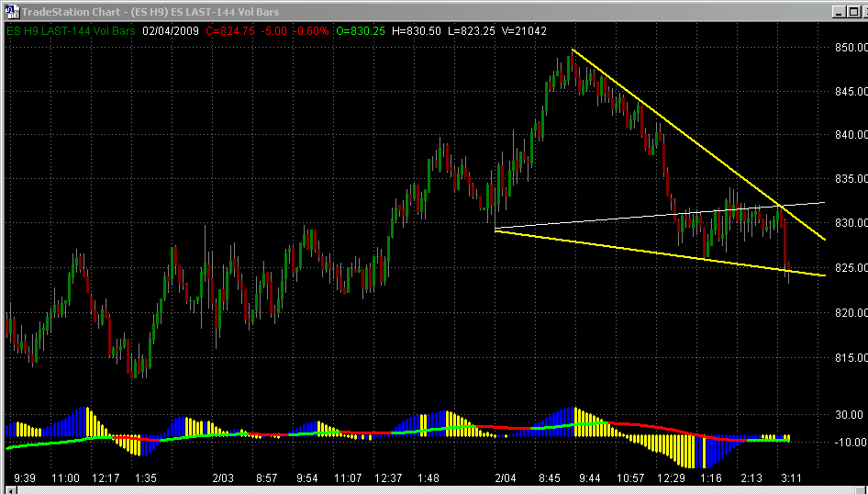Click the '2/04' date axis label
This screenshot has height=494, width=868.
pyautogui.click(x=506, y=478)
